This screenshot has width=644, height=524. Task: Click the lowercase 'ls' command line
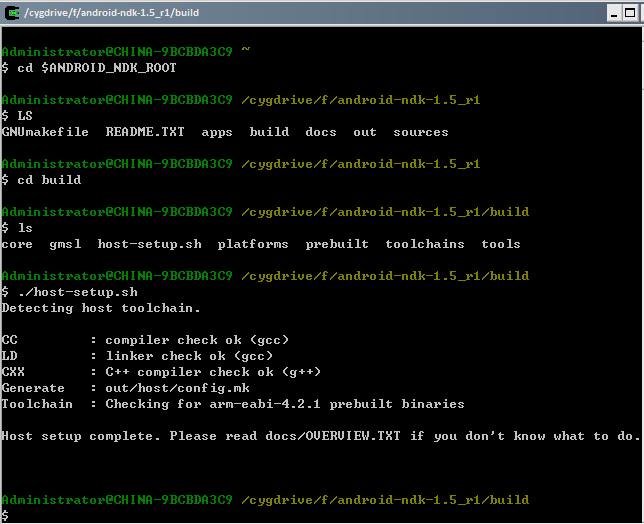tap(17, 228)
